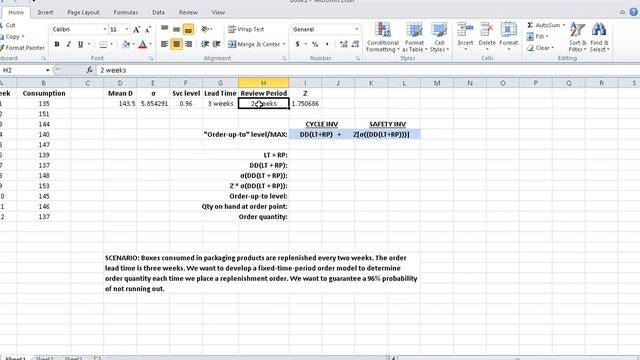Click Accounting Number Format dollar icon
This screenshot has height=360, width=640.
coord(298,44)
